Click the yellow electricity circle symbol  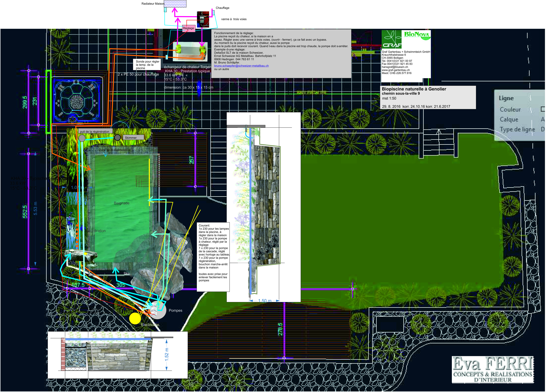tap(135, 318)
